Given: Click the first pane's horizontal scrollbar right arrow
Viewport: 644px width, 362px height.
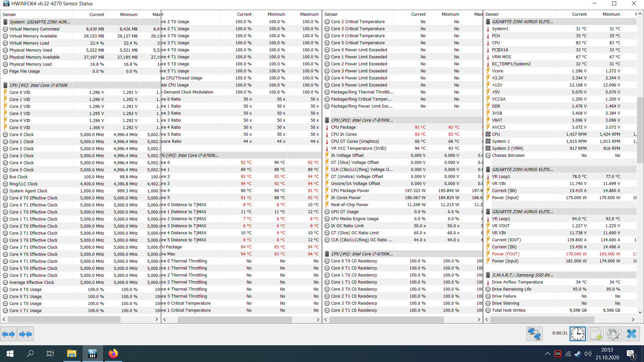Looking at the screenshot, I should click(157, 319).
